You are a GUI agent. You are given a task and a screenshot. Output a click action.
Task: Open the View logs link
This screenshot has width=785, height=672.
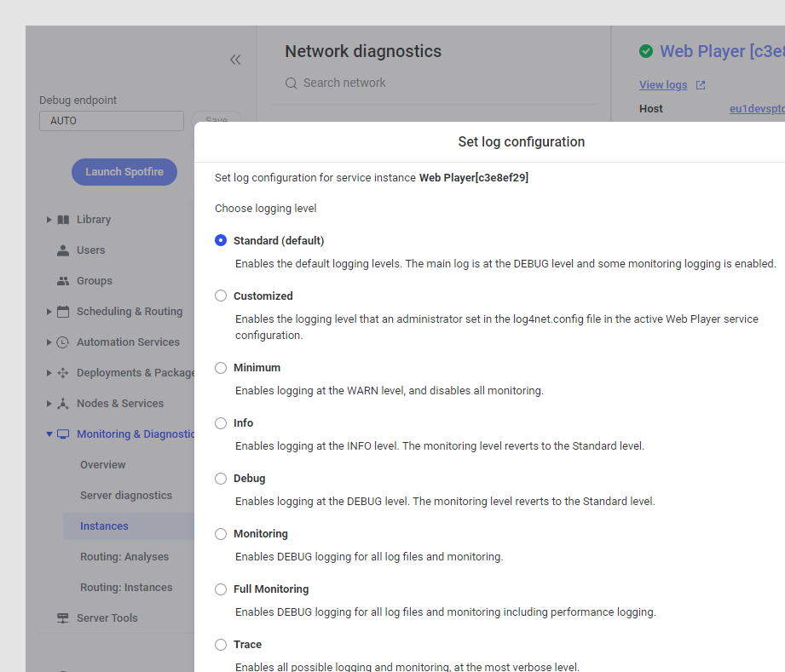point(663,85)
